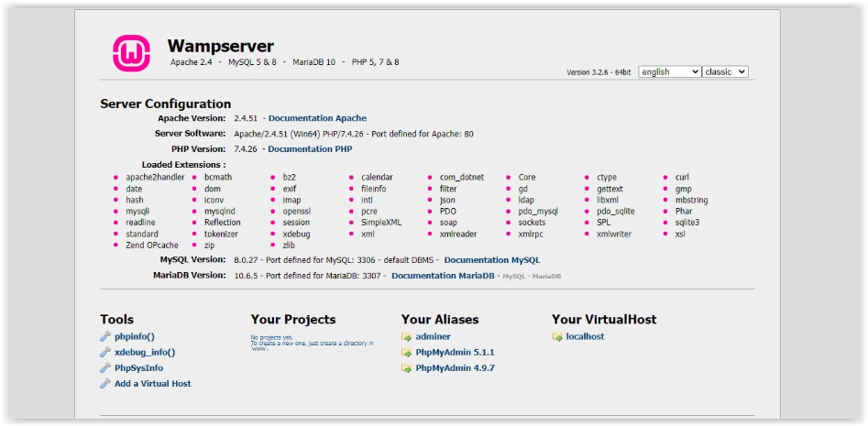Click the ldap extension entry
Screen dimensions: 868x426
[526, 201]
